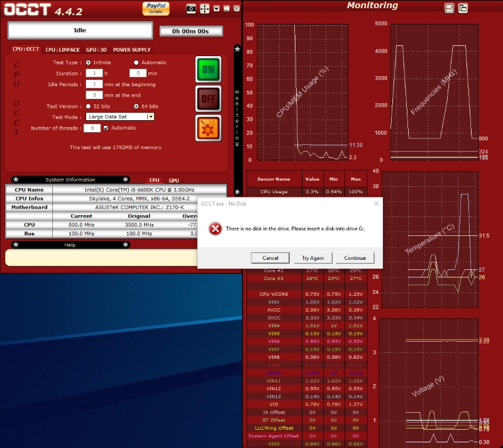503x448 pixels.
Task: Click the Duration hours field
Action: pos(94,73)
